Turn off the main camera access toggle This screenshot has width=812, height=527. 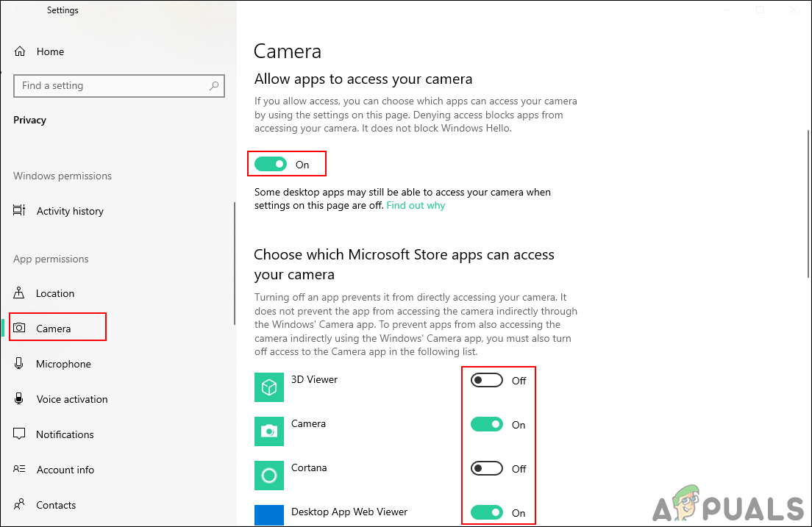270,165
